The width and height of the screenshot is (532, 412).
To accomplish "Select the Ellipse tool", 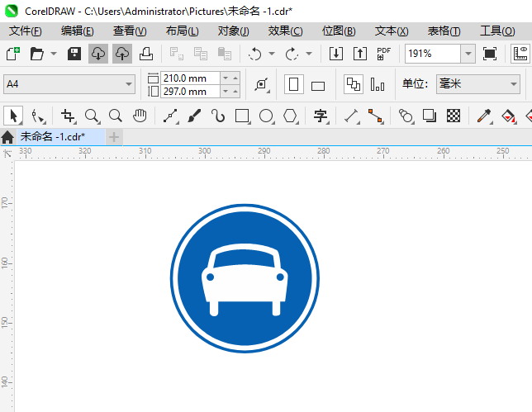I will (266, 116).
